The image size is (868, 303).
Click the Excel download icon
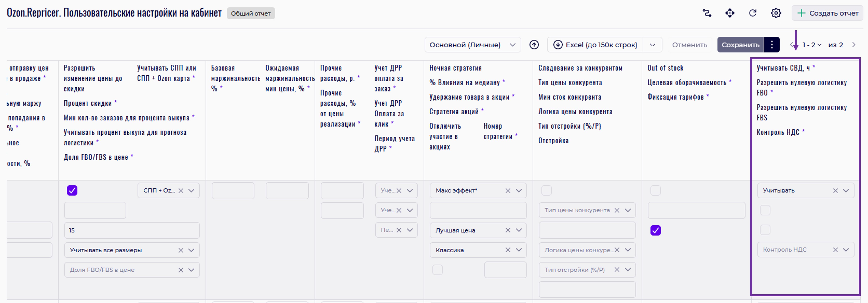point(558,45)
